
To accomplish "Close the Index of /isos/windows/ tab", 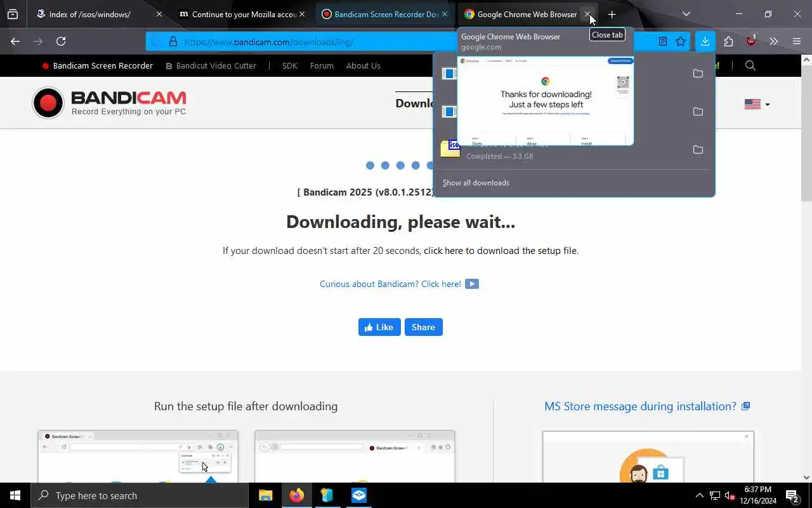I will click(x=159, y=14).
